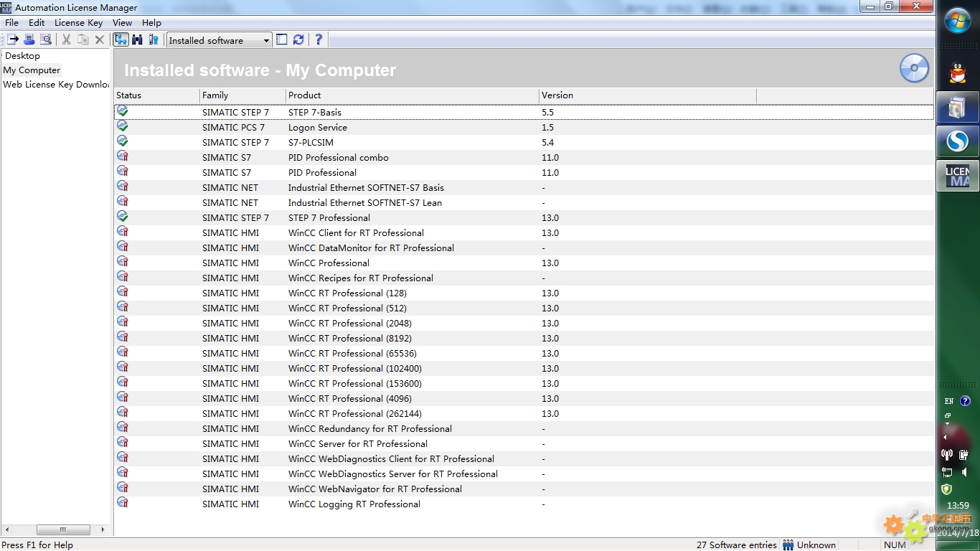The height and width of the screenshot is (551, 980).
Task: Select the WinCC Professional row
Action: coord(329,263)
